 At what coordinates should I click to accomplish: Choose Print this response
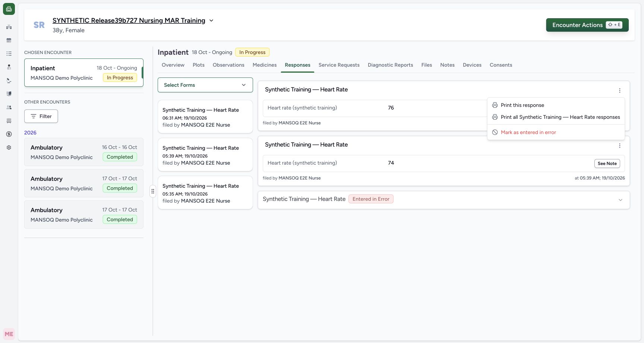pyautogui.click(x=556, y=105)
